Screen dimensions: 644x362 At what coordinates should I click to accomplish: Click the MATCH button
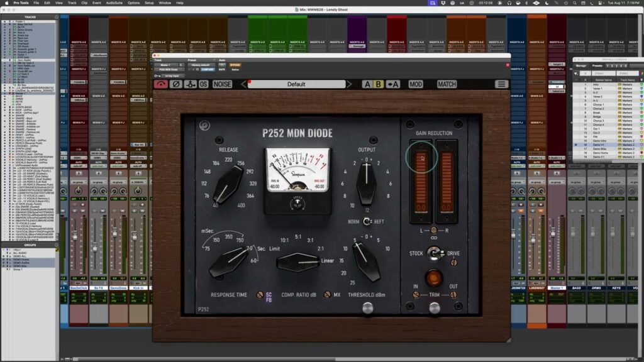pyautogui.click(x=447, y=84)
